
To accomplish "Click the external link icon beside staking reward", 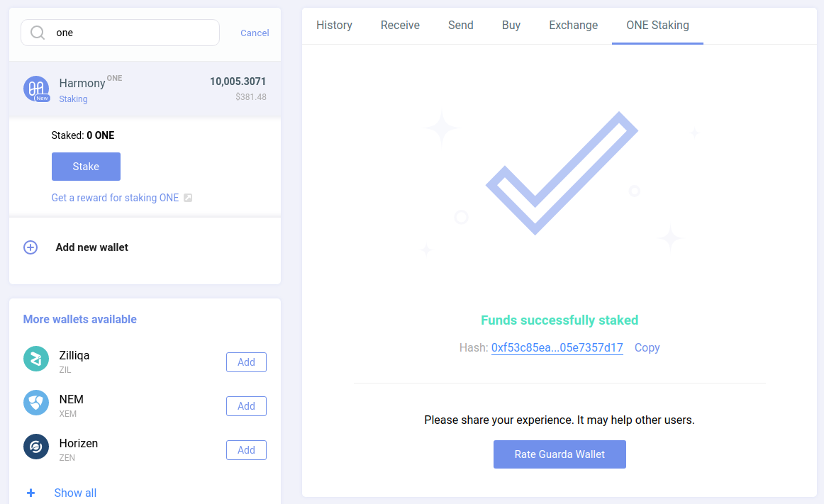I will point(188,198).
